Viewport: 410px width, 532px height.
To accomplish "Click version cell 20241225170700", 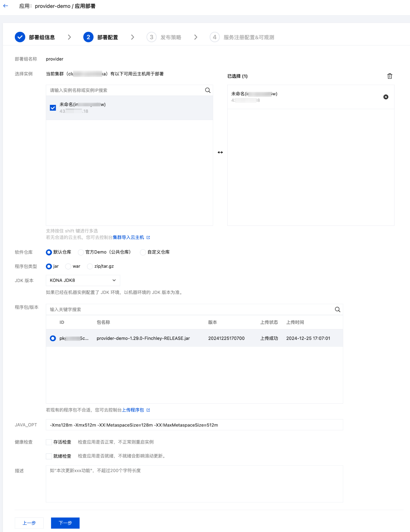I will 226,338.
